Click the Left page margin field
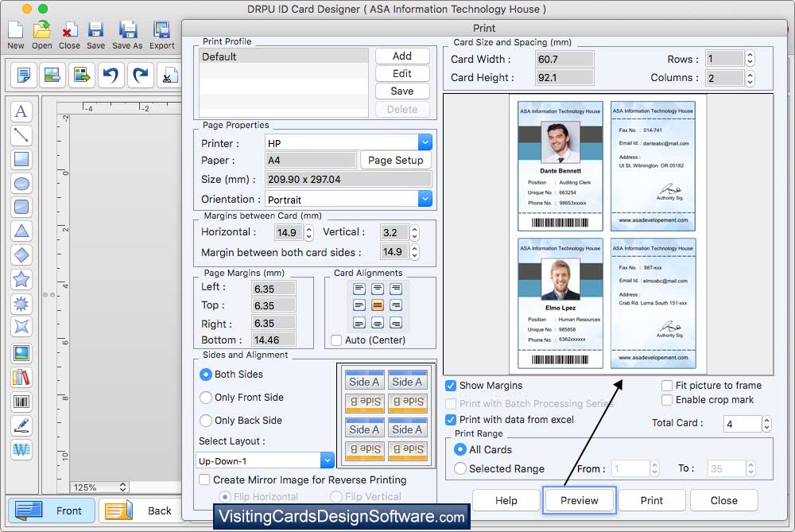795x532 pixels. pos(273,289)
